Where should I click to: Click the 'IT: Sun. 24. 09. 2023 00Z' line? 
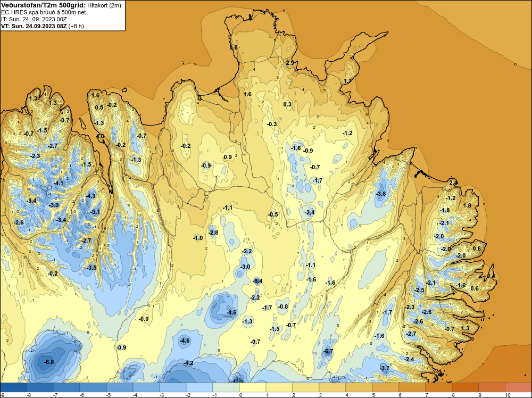click(34, 19)
